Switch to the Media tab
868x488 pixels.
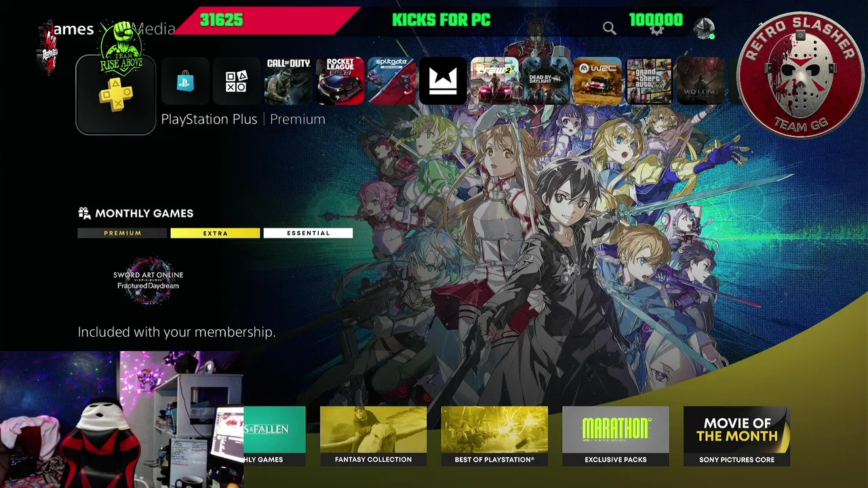point(154,28)
